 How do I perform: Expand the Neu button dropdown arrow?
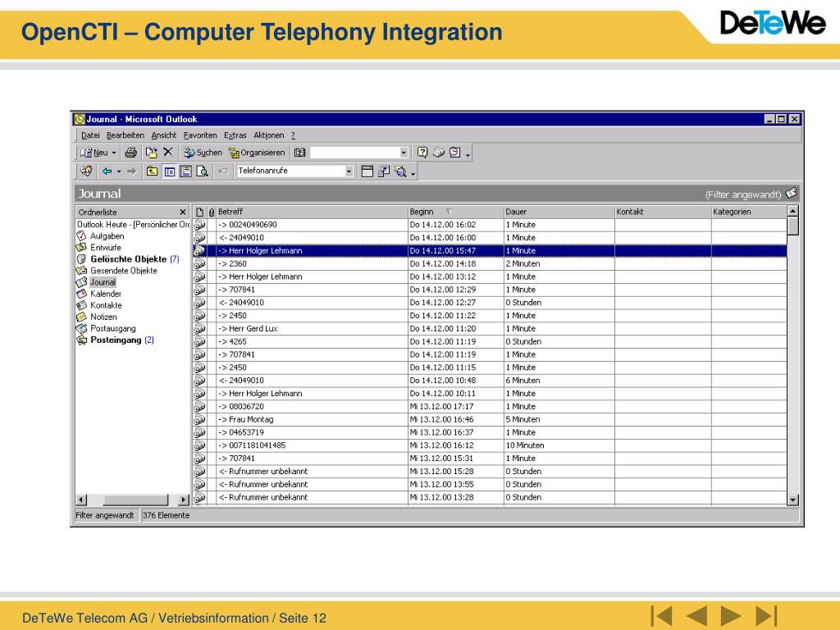114,153
